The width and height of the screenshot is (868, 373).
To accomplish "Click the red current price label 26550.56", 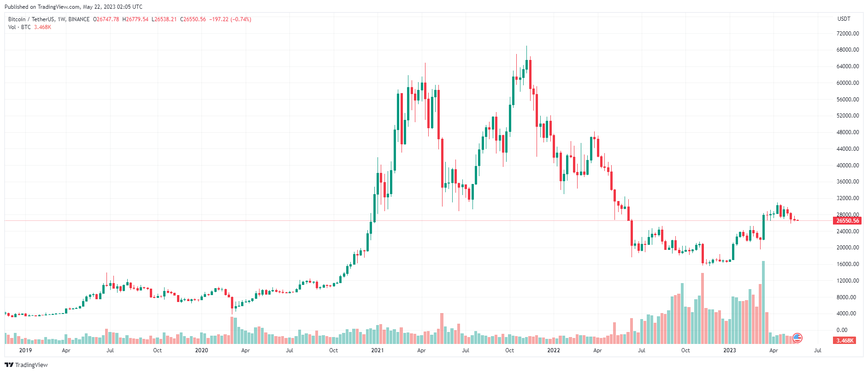I will pyautogui.click(x=847, y=220).
